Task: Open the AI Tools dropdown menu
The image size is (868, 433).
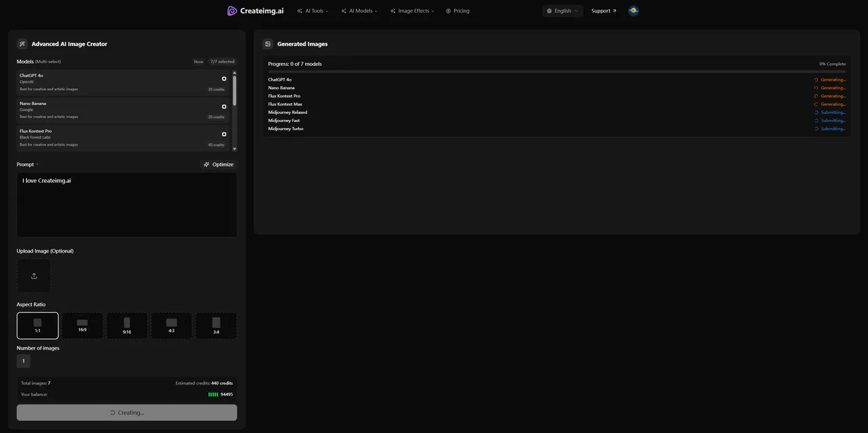Action: pyautogui.click(x=313, y=11)
